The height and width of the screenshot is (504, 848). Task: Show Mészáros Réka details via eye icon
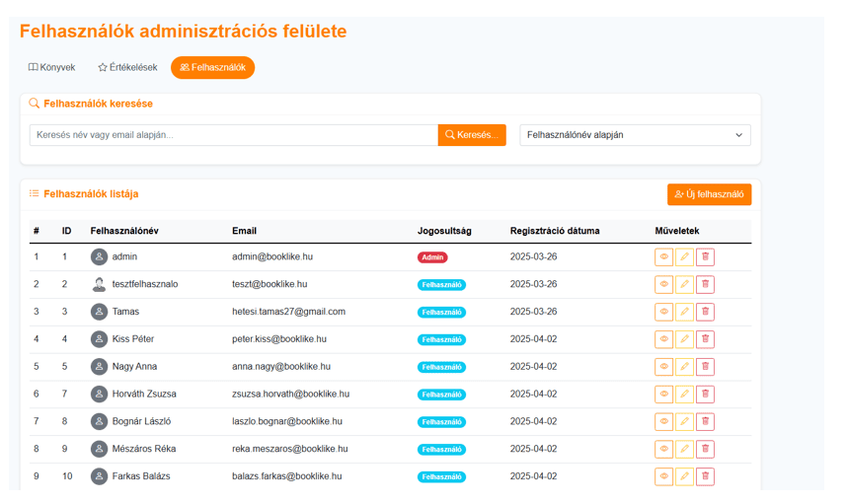[x=663, y=449]
